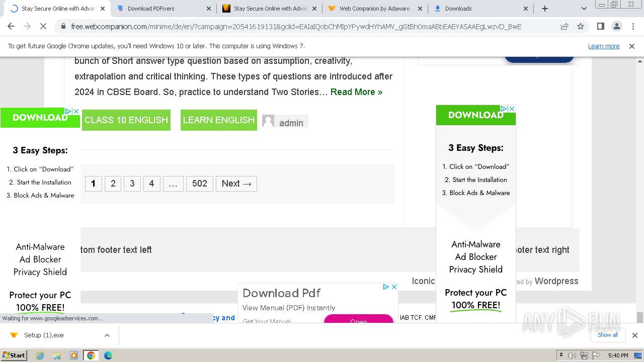Screen dimensions: 644x362
Task: Go to pagination page 4
Action: coord(151,184)
